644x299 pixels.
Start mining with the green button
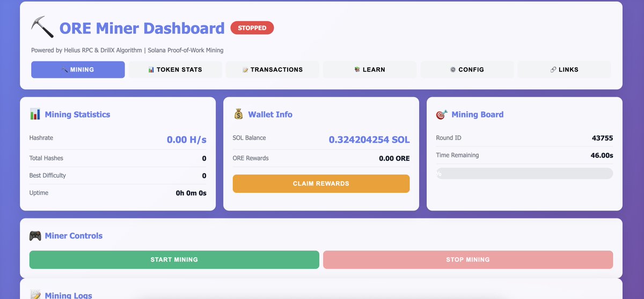click(x=174, y=260)
